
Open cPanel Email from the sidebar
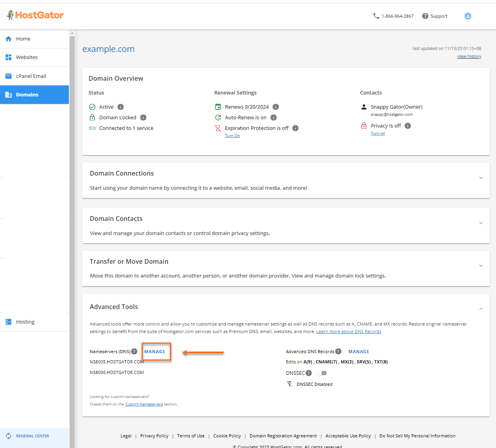pos(8,76)
